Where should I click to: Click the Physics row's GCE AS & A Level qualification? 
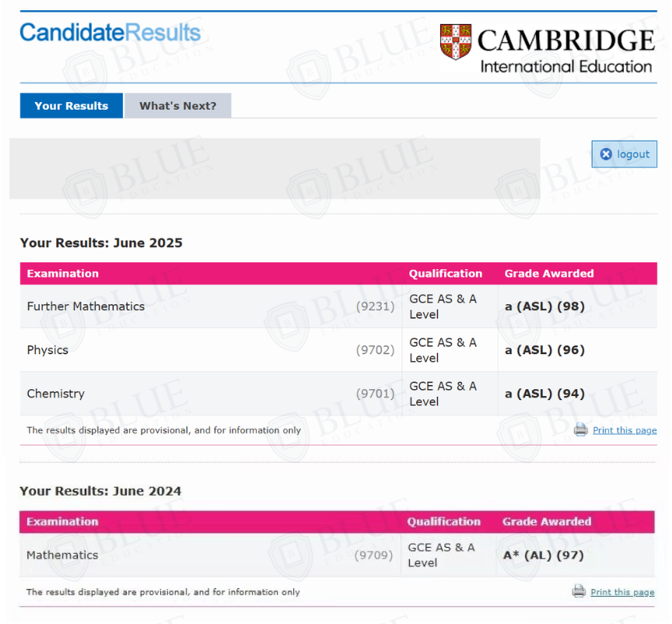click(443, 350)
